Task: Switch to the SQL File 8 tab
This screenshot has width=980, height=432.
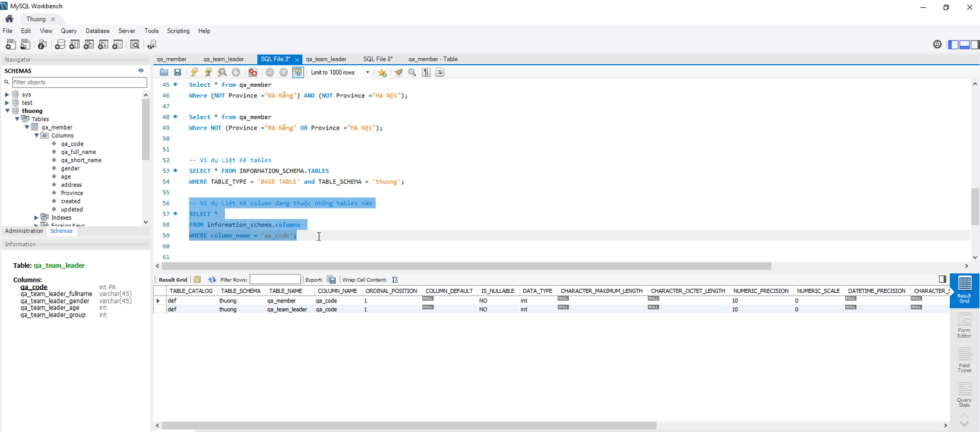Action: click(378, 59)
